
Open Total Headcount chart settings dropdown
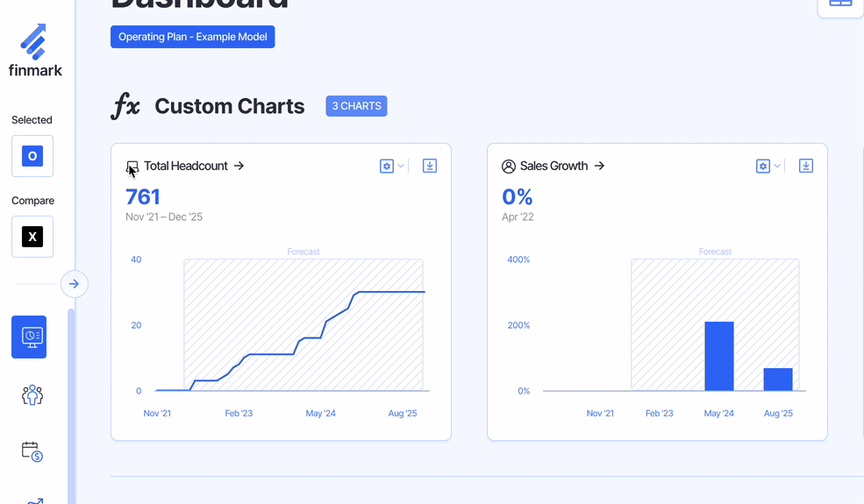pos(391,166)
